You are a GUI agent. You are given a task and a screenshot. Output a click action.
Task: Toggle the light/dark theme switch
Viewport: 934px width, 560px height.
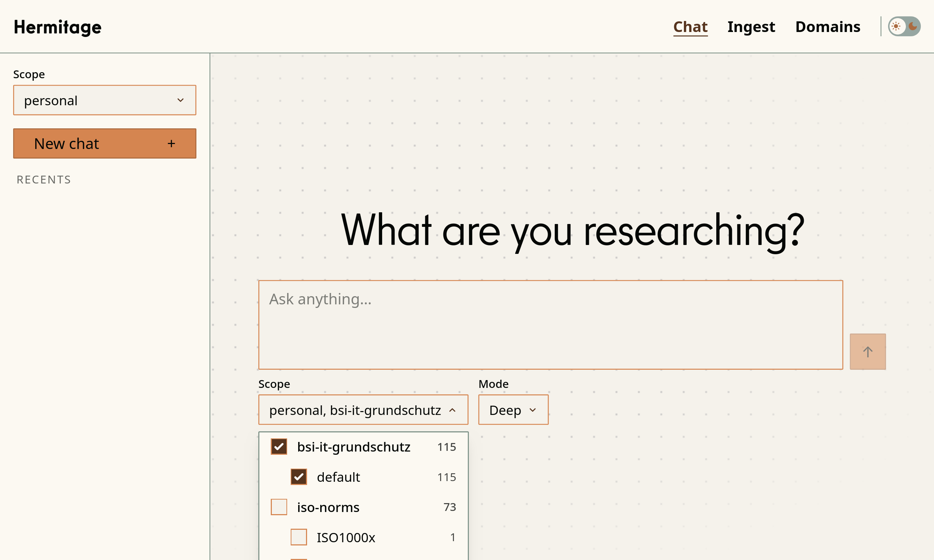click(x=904, y=26)
